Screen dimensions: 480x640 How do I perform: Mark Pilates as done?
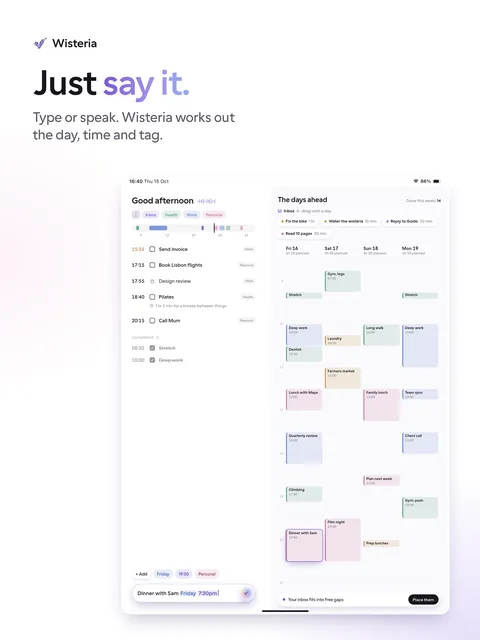[x=152, y=297]
